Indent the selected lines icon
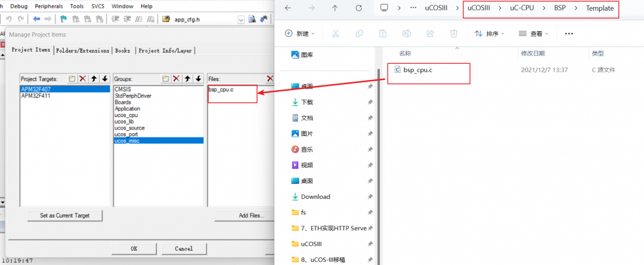This screenshot has width=644, height=265. pos(116,19)
